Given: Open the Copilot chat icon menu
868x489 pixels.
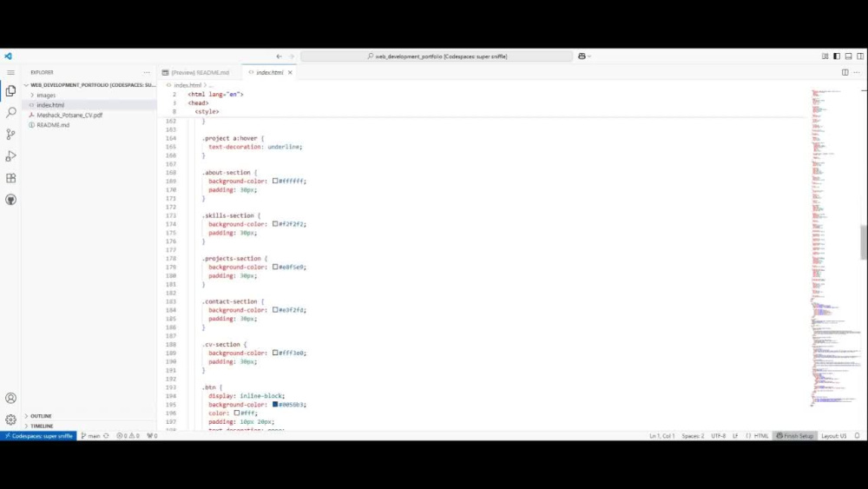Looking at the screenshot, I should pyautogui.click(x=584, y=56).
